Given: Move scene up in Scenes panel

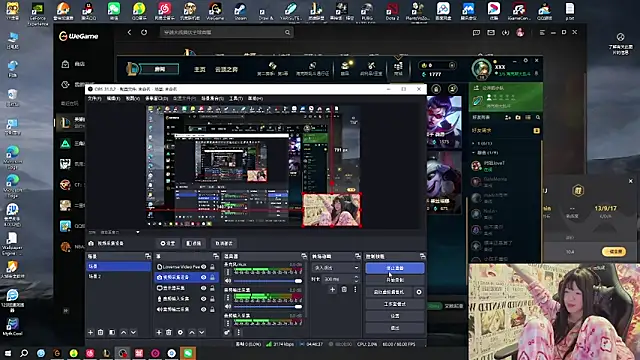Looking at the screenshot, I should (x=123, y=332).
